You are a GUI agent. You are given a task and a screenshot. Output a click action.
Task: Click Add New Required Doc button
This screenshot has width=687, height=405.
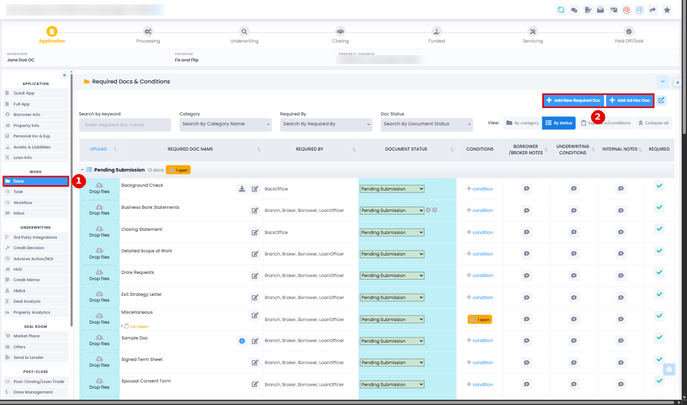tap(574, 100)
